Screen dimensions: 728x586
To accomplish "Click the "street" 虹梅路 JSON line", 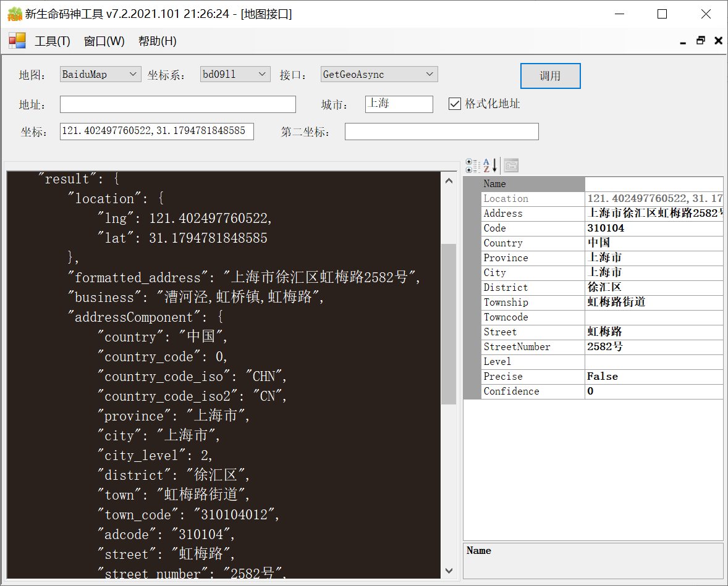I will click(x=166, y=553).
